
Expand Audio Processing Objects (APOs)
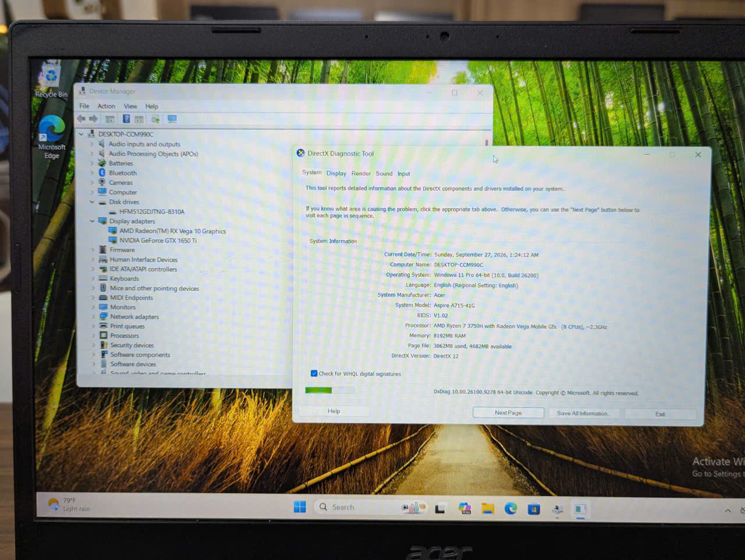pos(91,154)
